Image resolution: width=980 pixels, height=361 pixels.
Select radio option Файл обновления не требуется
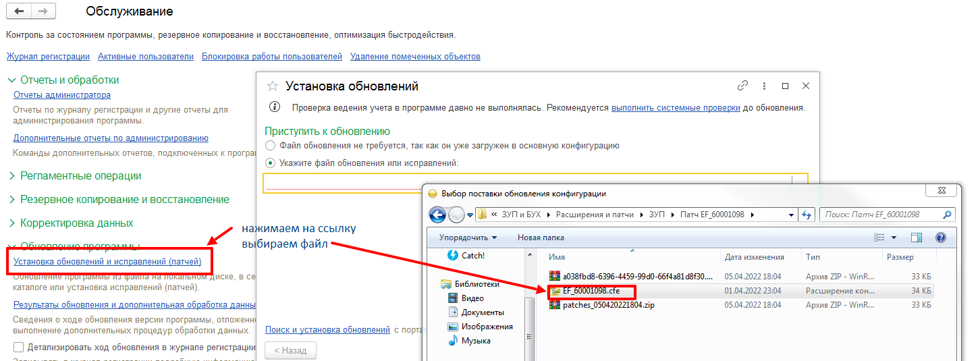(271, 145)
